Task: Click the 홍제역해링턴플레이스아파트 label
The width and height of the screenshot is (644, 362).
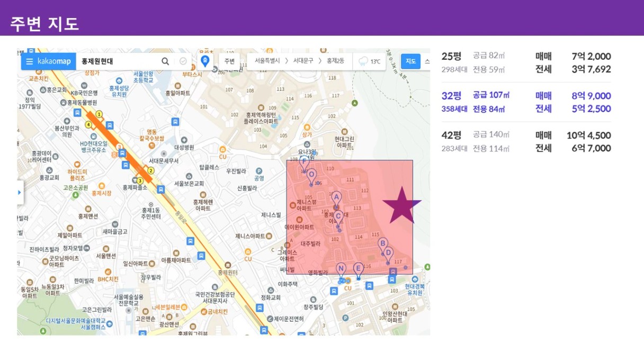Action: 260,118
